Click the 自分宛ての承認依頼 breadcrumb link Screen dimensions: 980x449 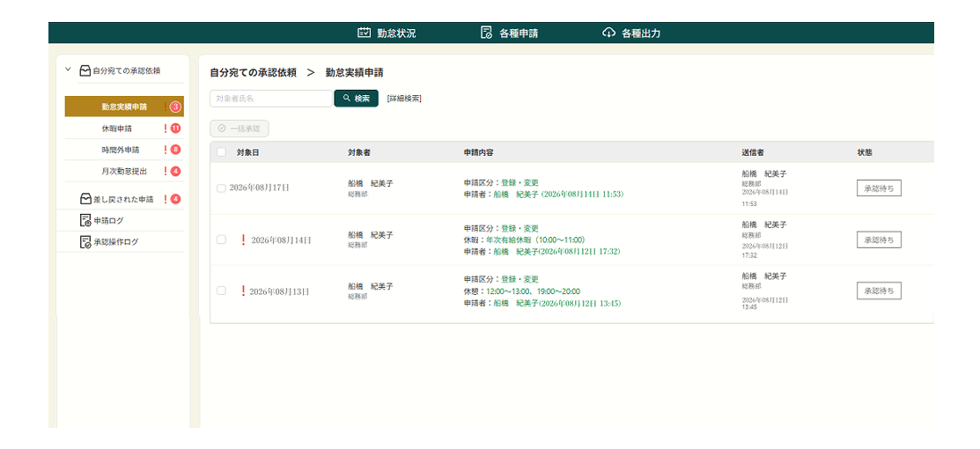tap(253, 72)
